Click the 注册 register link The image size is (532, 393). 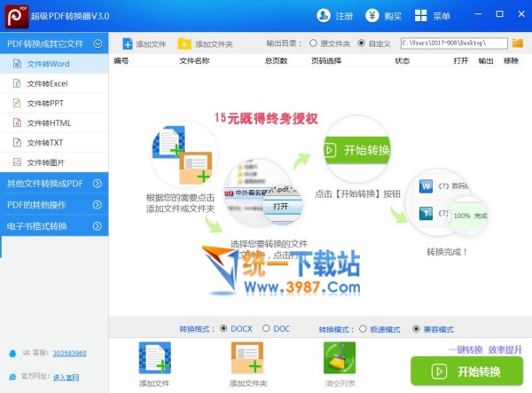pos(344,16)
